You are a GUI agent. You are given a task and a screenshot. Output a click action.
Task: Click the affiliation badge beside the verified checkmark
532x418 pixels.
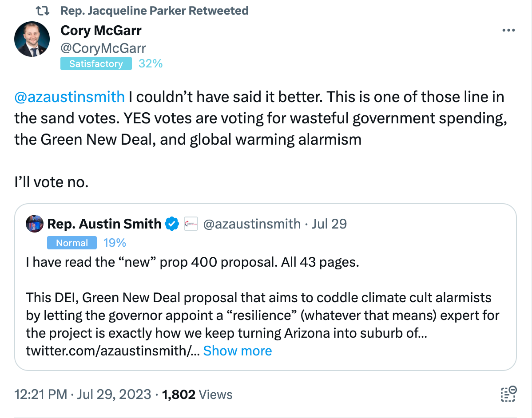coord(191,224)
